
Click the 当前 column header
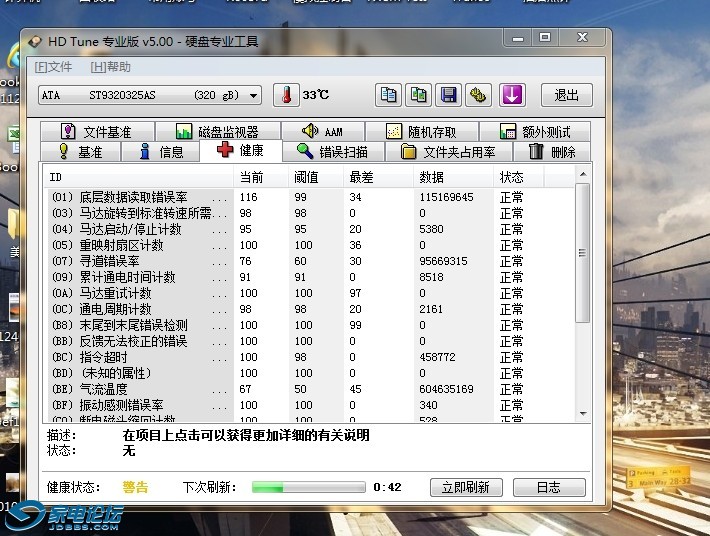pyautogui.click(x=261, y=177)
